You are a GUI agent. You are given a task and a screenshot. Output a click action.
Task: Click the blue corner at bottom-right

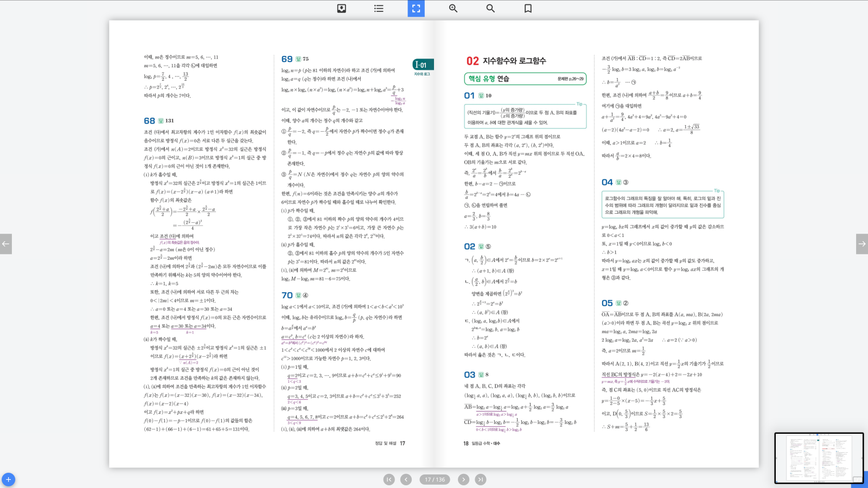pyautogui.click(x=860, y=480)
